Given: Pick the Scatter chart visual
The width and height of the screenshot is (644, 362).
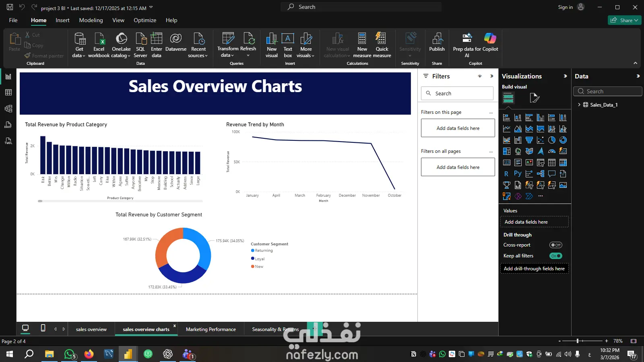Looking at the screenshot, I should [x=541, y=140].
